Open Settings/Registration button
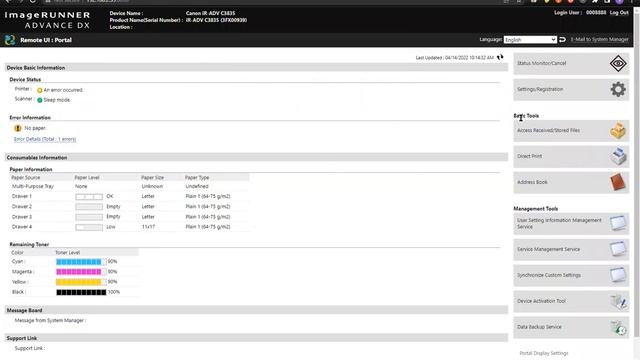The height and width of the screenshot is (360, 640). [571, 89]
